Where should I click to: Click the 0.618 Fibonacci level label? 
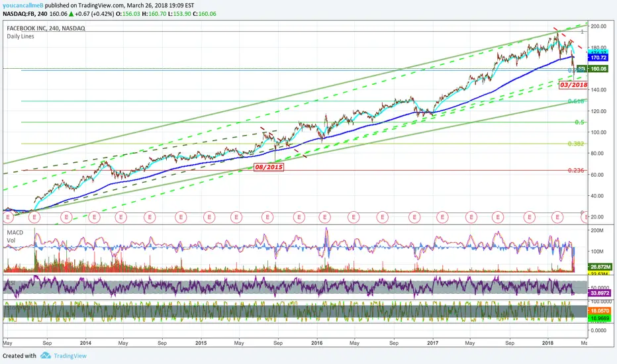point(576,101)
